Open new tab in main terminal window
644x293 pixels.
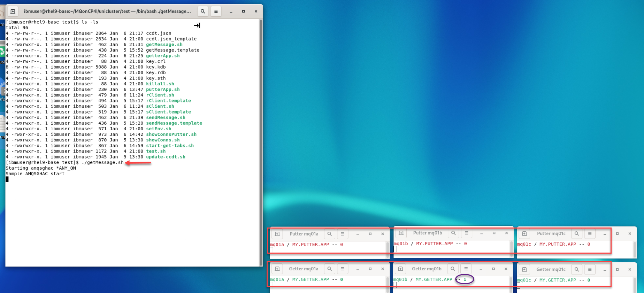[x=13, y=11]
